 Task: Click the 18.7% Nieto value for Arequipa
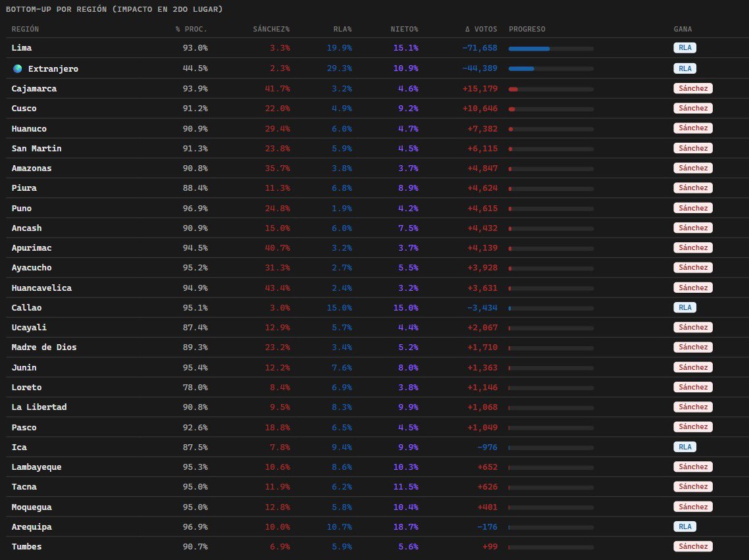pyautogui.click(x=405, y=527)
